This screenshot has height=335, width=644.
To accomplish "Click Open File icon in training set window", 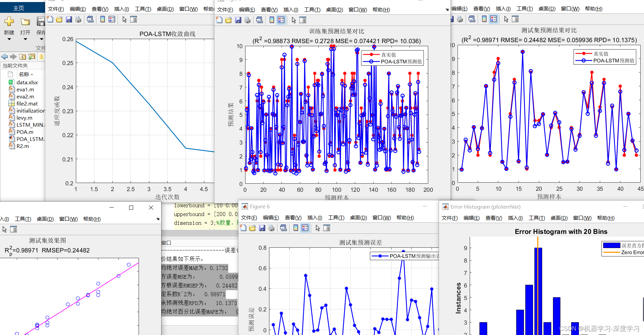I will click(x=229, y=20).
